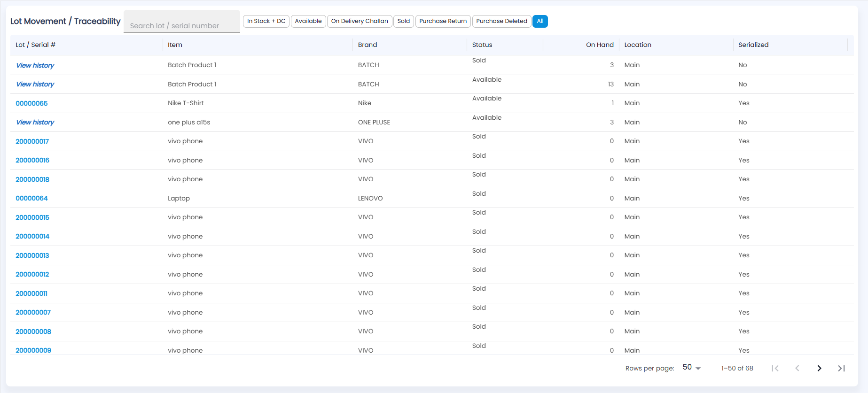Open the rows per page dropdown

click(691, 368)
